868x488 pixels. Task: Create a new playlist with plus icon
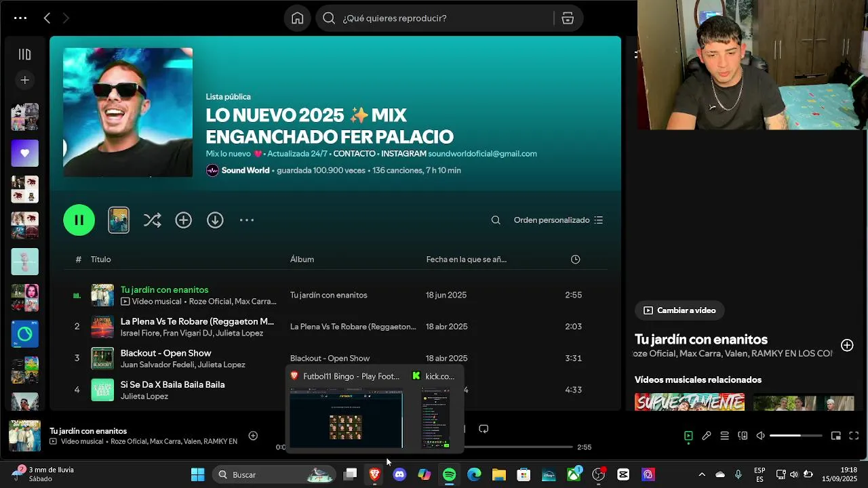[x=24, y=80]
